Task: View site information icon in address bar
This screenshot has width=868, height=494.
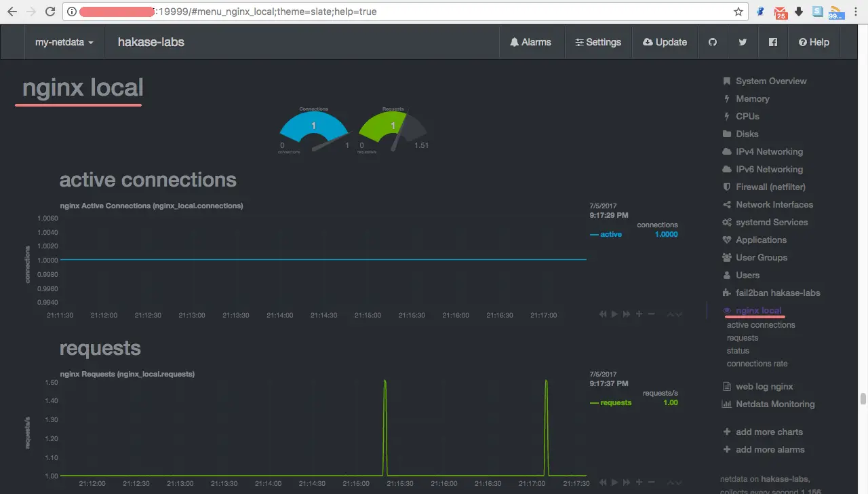Action: tap(72, 12)
